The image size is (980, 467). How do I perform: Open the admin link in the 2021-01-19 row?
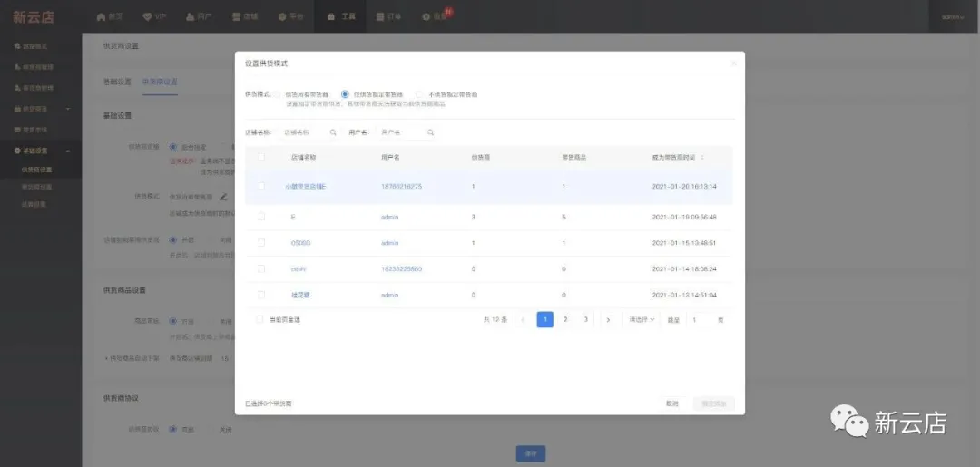coord(389,218)
